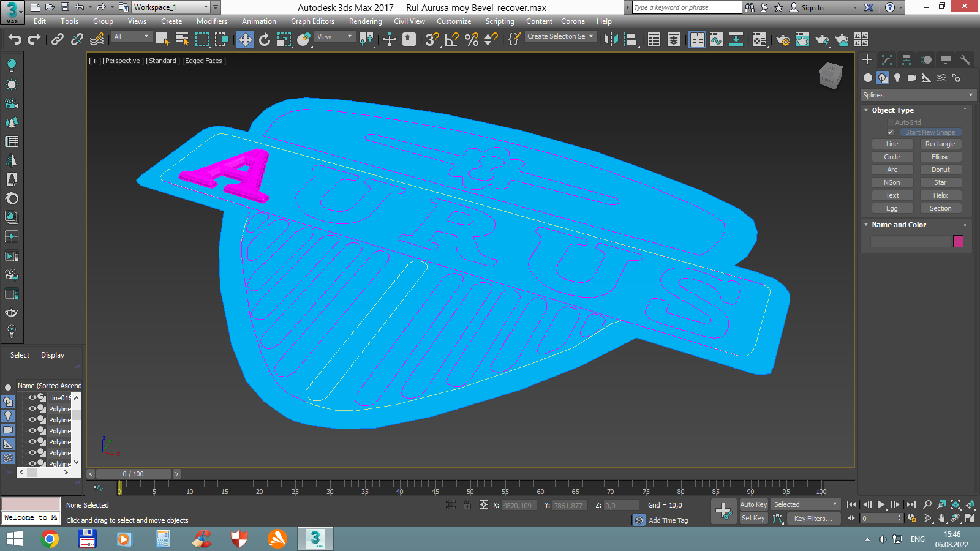Toggle Display Lights filter in Scene Explorer
Screen dimensions: 980x551
point(8,416)
